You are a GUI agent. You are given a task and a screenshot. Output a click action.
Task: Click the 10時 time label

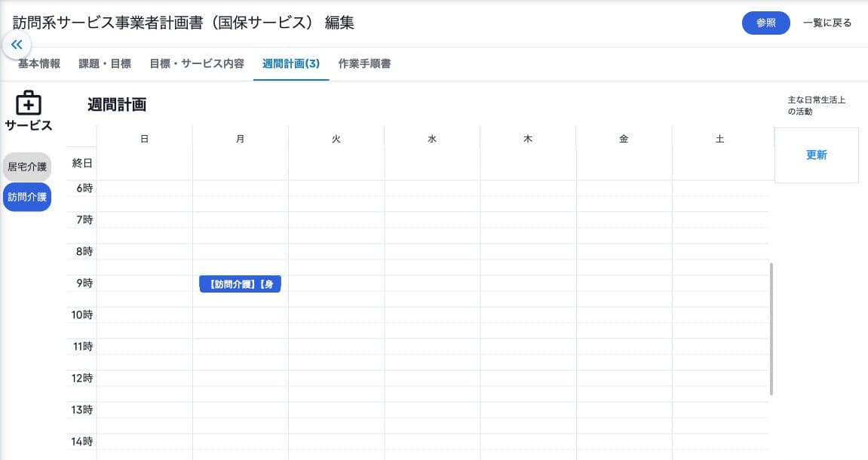82,315
